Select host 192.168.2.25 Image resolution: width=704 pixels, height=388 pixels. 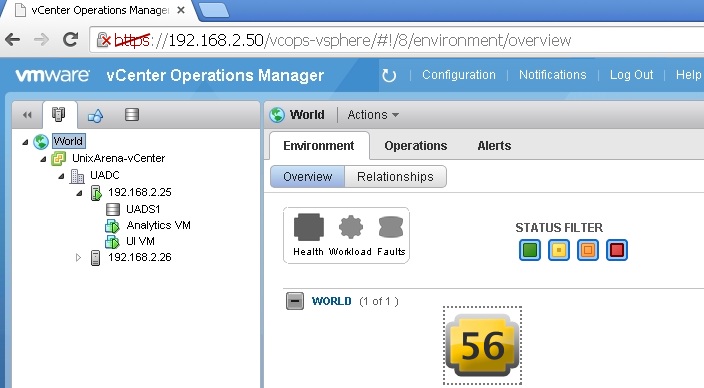[x=140, y=192]
